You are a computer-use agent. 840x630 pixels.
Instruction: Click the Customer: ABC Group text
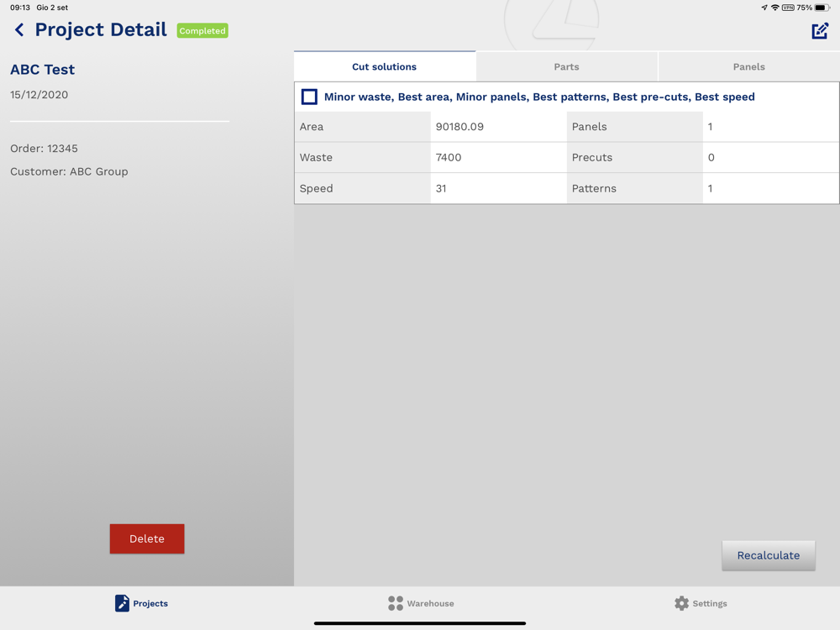point(69,172)
